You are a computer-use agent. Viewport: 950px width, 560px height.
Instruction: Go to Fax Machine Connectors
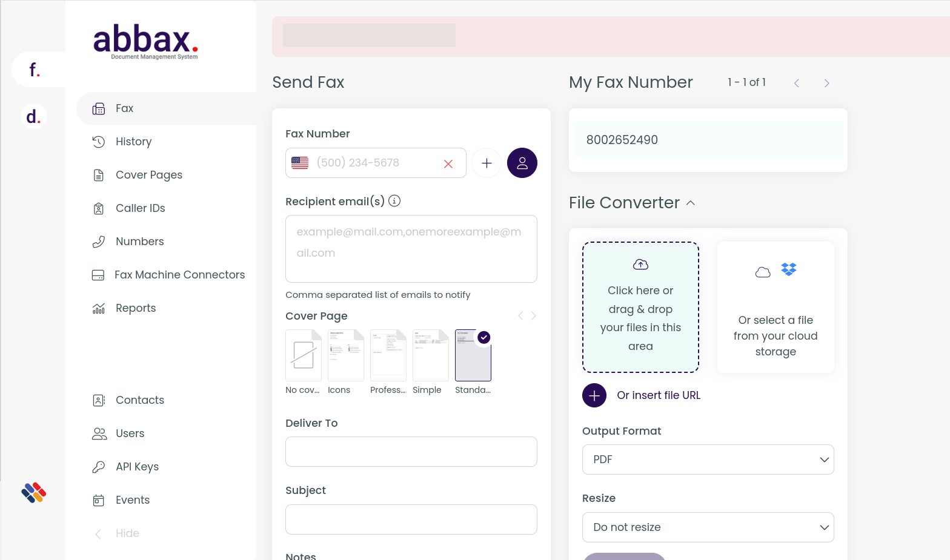[x=179, y=275]
